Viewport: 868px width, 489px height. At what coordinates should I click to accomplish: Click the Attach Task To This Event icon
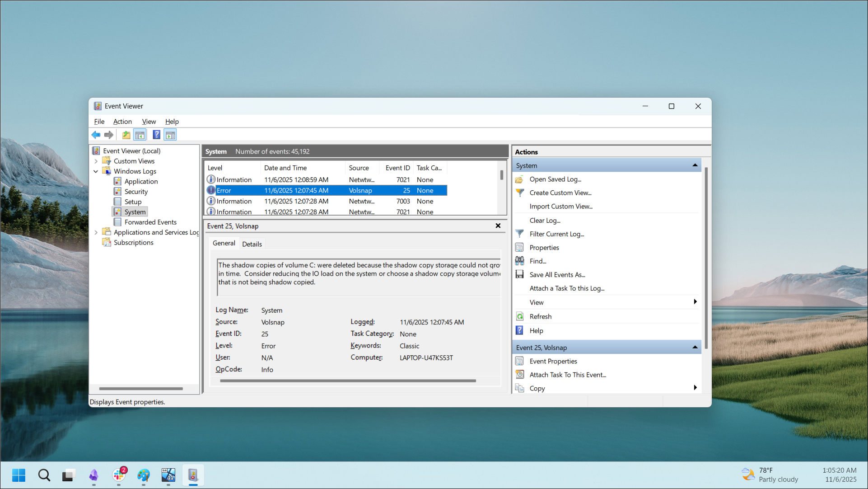tap(520, 375)
